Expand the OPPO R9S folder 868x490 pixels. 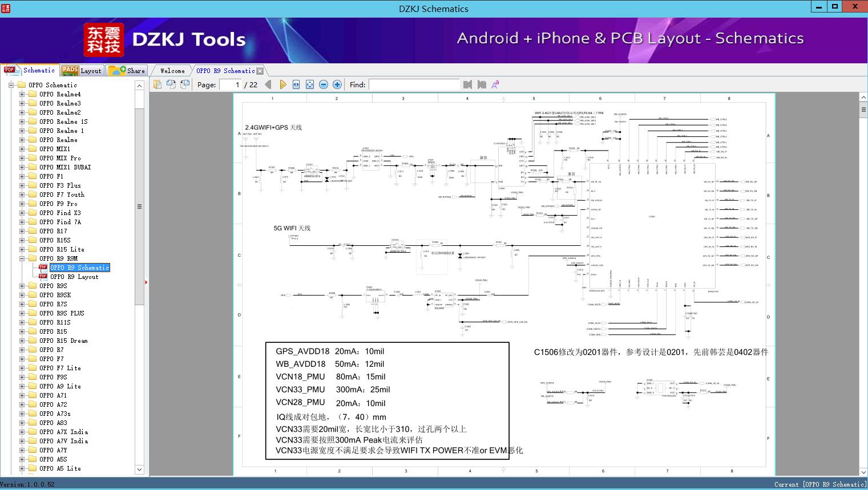(22, 286)
